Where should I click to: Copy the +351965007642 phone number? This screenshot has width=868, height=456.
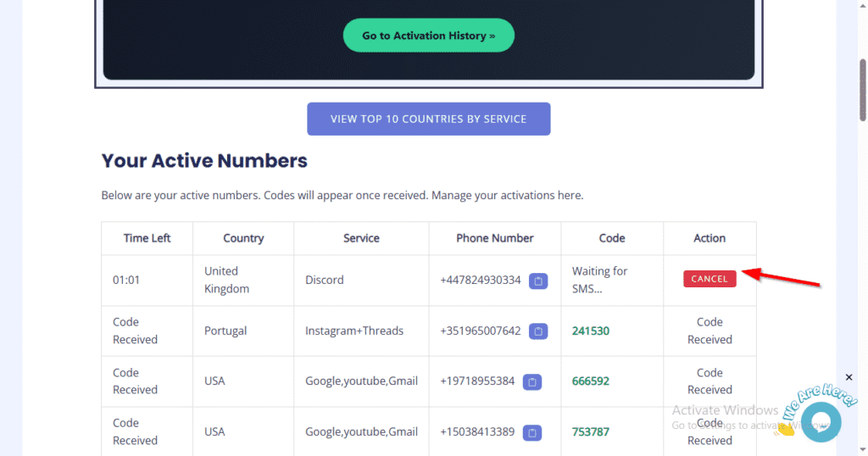[538, 331]
